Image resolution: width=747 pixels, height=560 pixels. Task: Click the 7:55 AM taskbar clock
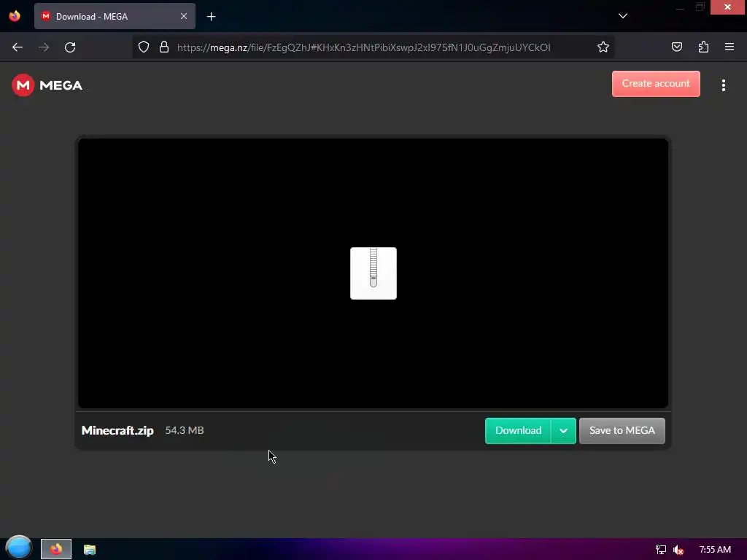coord(715,550)
